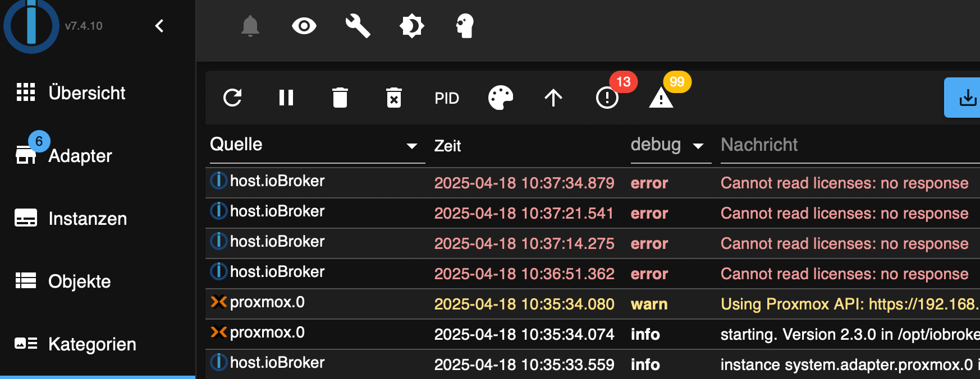The height and width of the screenshot is (379, 980).
Task: Click the delete log file icon with X
Action: [x=394, y=98]
